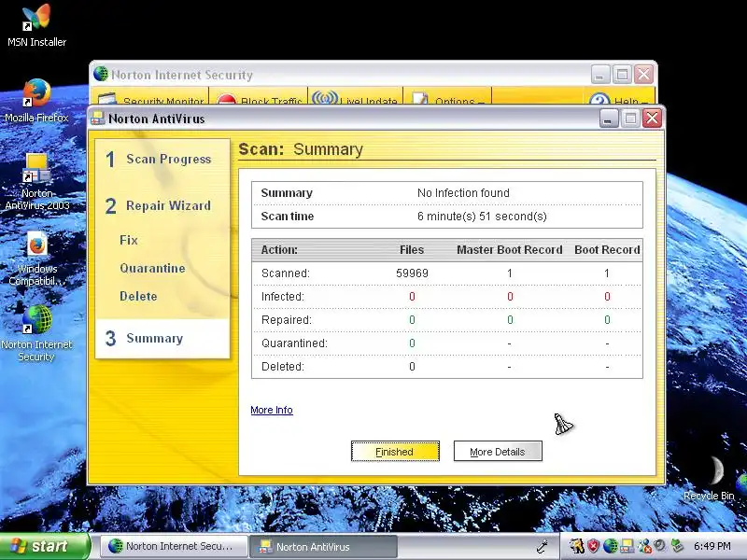Click the Block Traffic red stop icon
The height and width of the screenshot is (560, 747).
(x=226, y=99)
